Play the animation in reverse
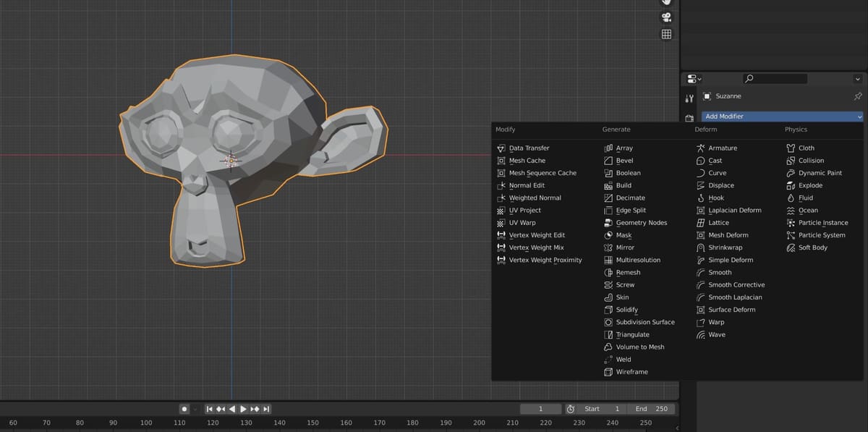 pos(232,409)
